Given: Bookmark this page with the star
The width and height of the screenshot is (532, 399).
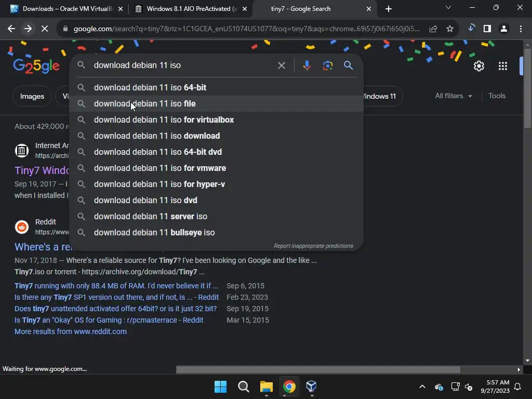Looking at the screenshot, I should 450,29.
